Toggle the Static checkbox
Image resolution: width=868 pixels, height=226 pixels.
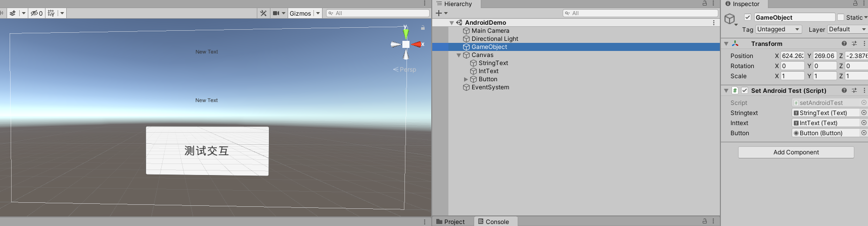(x=841, y=17)
